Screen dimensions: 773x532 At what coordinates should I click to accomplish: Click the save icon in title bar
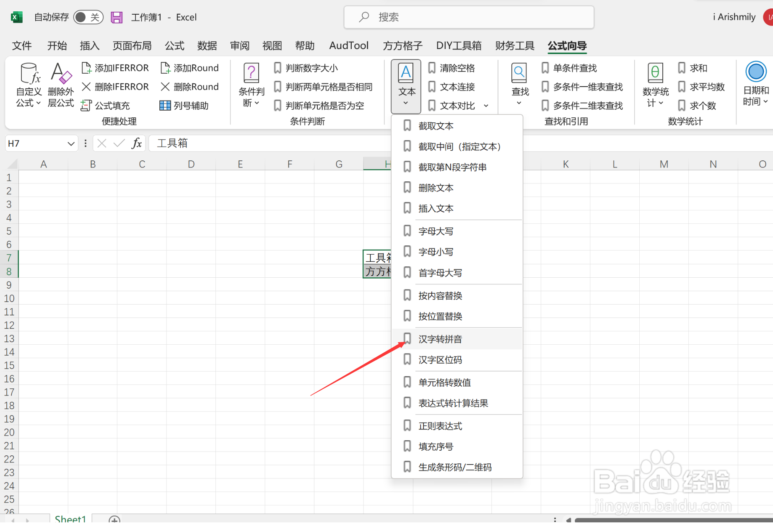coord(117,17)
